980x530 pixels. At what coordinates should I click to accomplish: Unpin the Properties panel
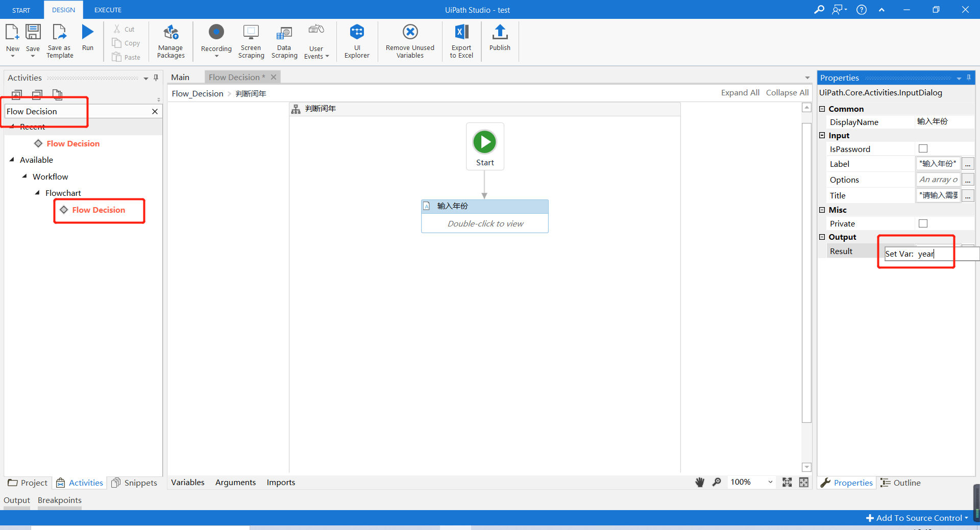[968, 78]
